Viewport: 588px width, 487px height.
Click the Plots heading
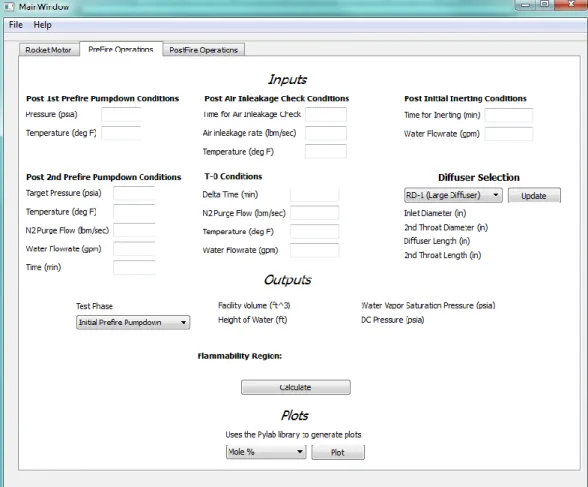point(295,415)
